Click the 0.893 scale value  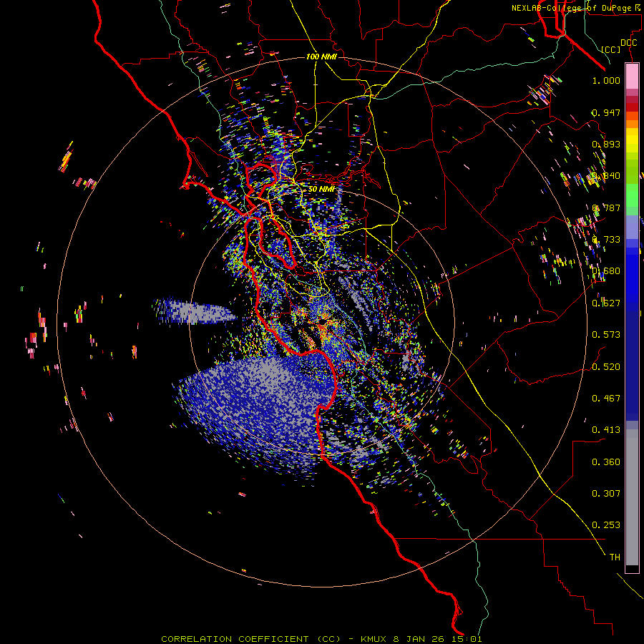(x=606, y=144)
